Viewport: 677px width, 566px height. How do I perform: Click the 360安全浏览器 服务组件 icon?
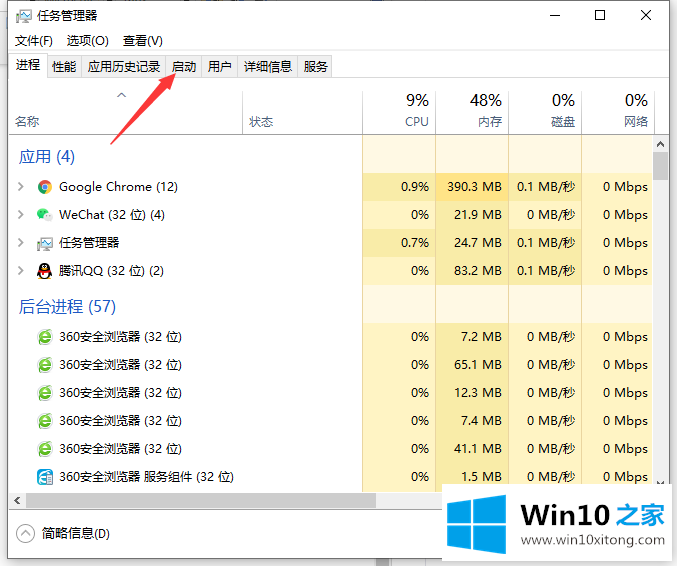(45, 477)
